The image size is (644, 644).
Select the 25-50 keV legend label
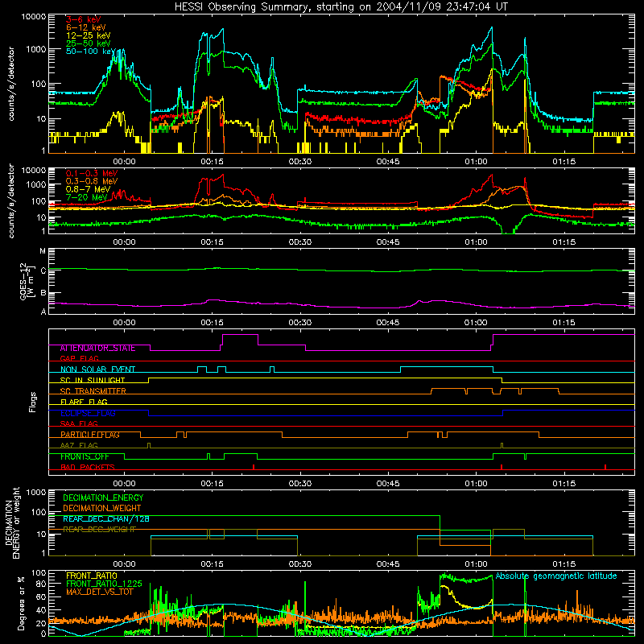[88, 43]
